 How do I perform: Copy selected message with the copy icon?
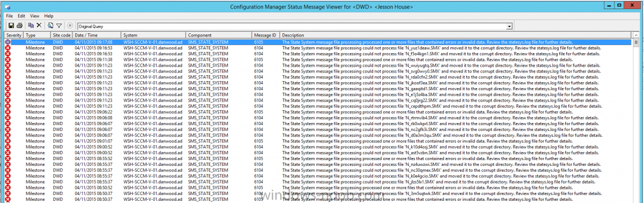[31, 25]
